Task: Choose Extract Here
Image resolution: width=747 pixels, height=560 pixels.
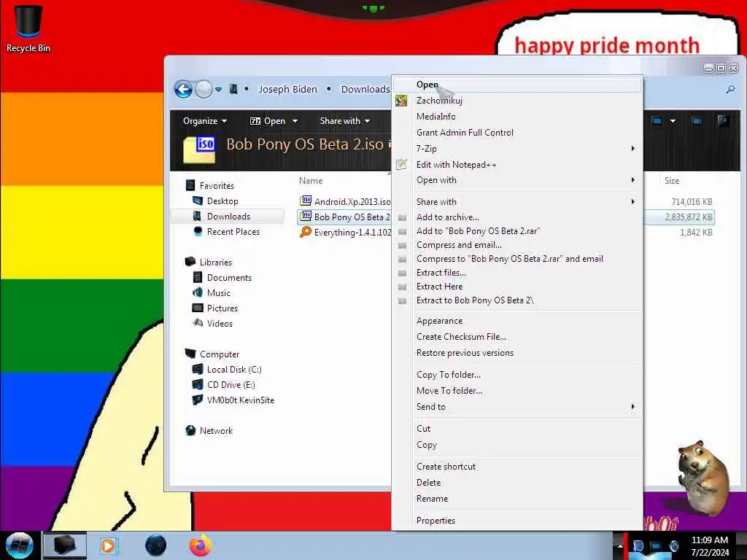Action: point(517,286)
